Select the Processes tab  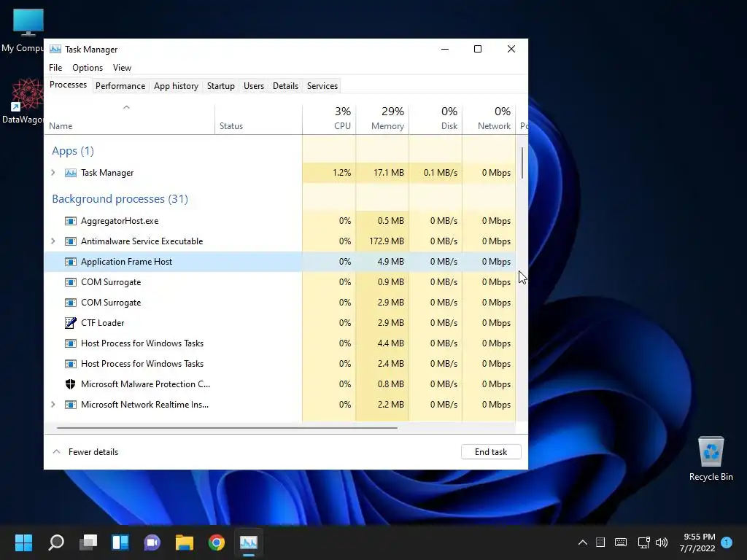pos(68,85)
